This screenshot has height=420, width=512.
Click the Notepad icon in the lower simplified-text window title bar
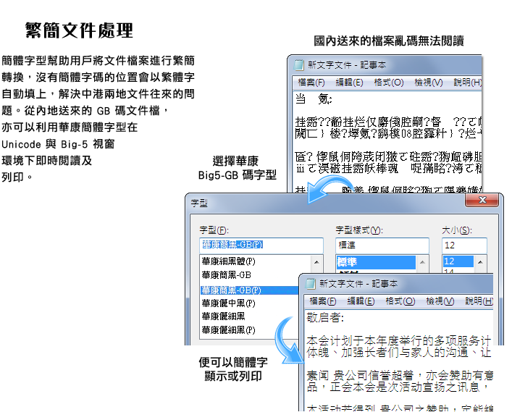pyautogui.click(x=311, y=283)
